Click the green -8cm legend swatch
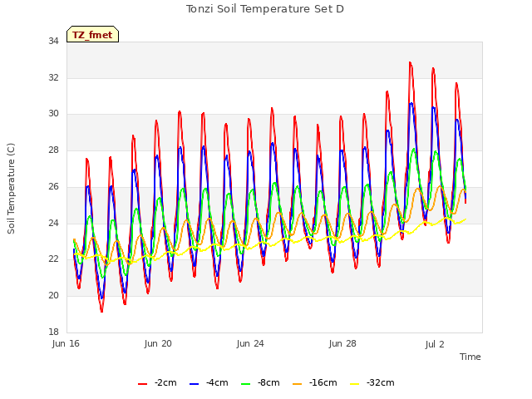Image resolution: width=532 pixels, height=399 pixels. click(245, 384)
